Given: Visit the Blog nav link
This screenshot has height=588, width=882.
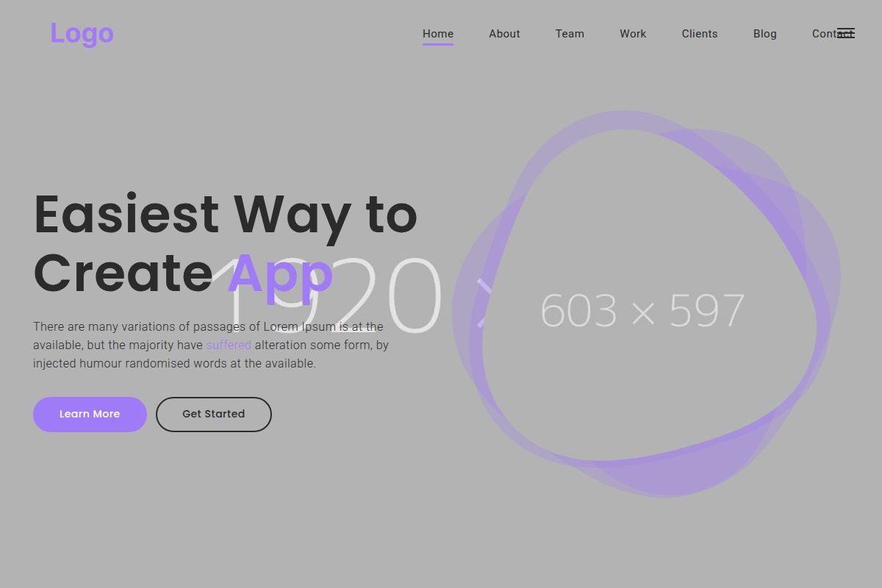Looking at the screenshot, I should [764, 34].
